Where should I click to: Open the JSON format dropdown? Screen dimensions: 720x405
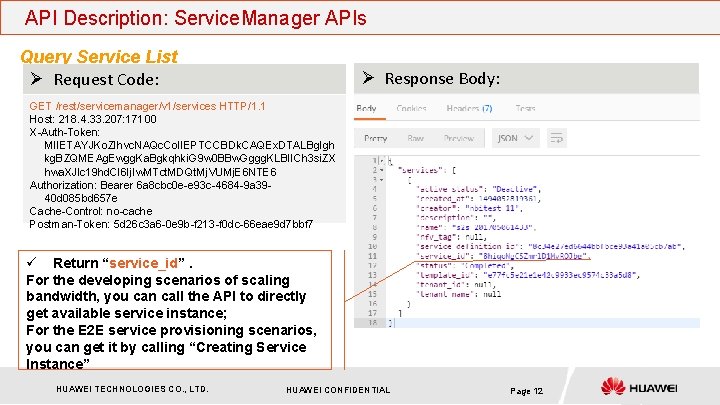[515, 138]
